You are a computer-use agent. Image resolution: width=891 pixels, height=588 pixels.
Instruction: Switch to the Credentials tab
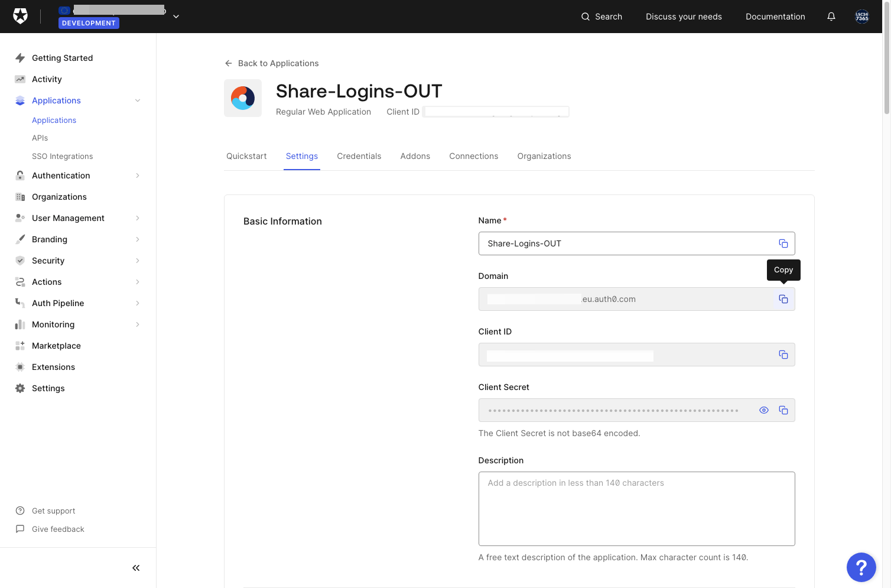(359, 156)
